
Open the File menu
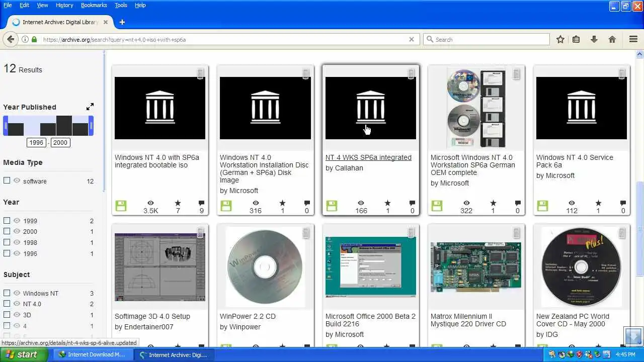pos(8,5)
